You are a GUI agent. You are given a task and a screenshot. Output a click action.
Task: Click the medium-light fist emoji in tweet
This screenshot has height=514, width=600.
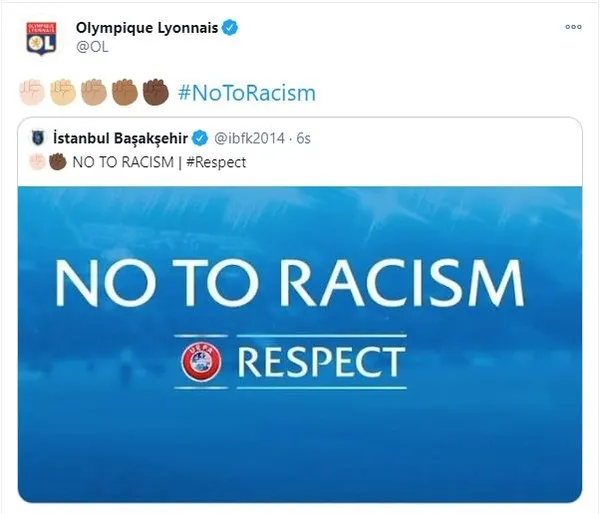[x=63, y=92]
